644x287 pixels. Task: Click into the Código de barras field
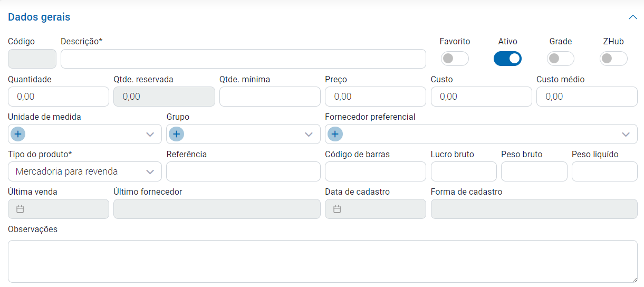click(x=375, y=171)
